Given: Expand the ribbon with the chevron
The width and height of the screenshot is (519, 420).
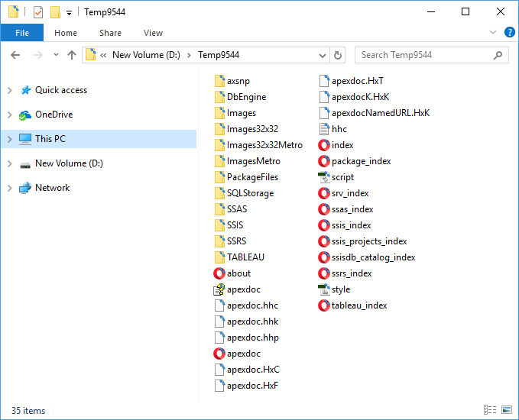Looking at the screenshot, I should 492,32.
